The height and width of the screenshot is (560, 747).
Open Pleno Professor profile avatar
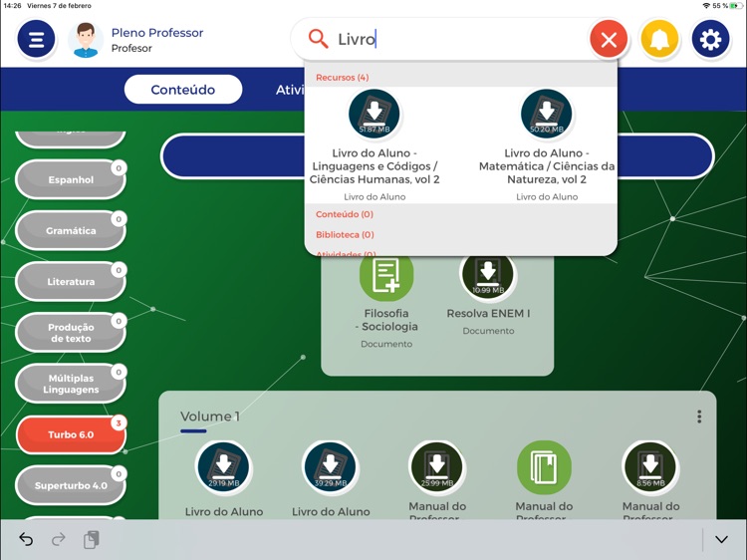tap(86, 40)
